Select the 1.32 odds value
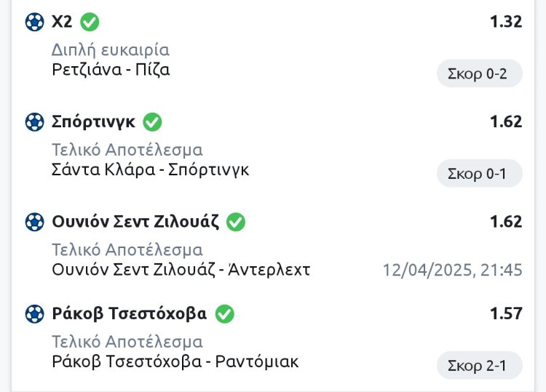The width and height of the screenshot is (546, 392). pyautogui.click(x=506, y=22)
